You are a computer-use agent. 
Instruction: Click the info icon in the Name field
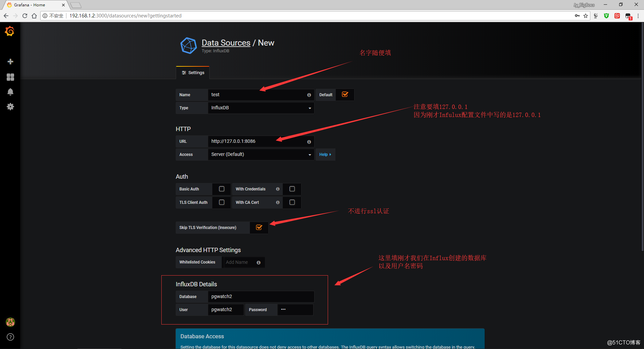pyautogui.click(x=309, y=95)
